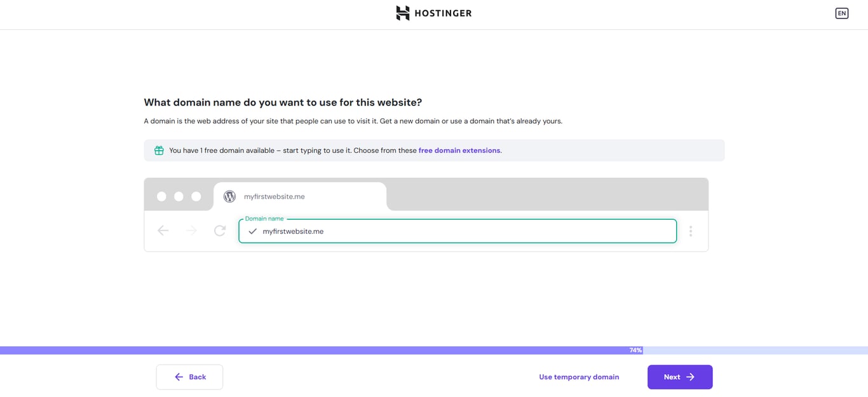Image resolution: width=868 pixels, height=397 pixels.
Task: Click the arrow icon inside the Next button
Action: (x=692, y=377)
